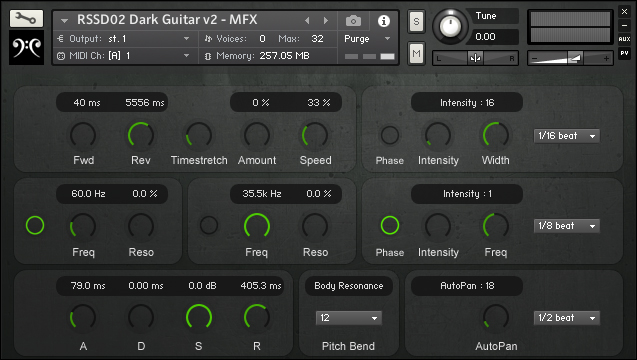The width and height of the screenshot is (637, 360).
Task: Click Freq knob in Intensity : 1 section
Action: click(x=496, y=226)
